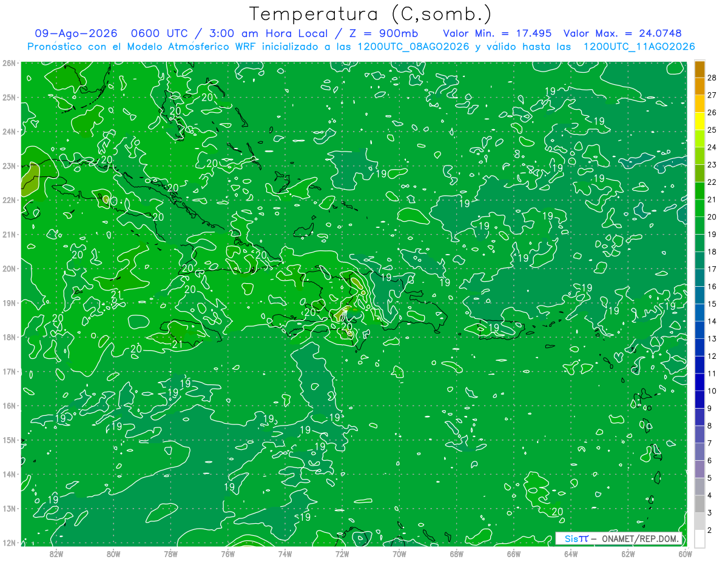Click color scale label '10'

click(712, 390)
